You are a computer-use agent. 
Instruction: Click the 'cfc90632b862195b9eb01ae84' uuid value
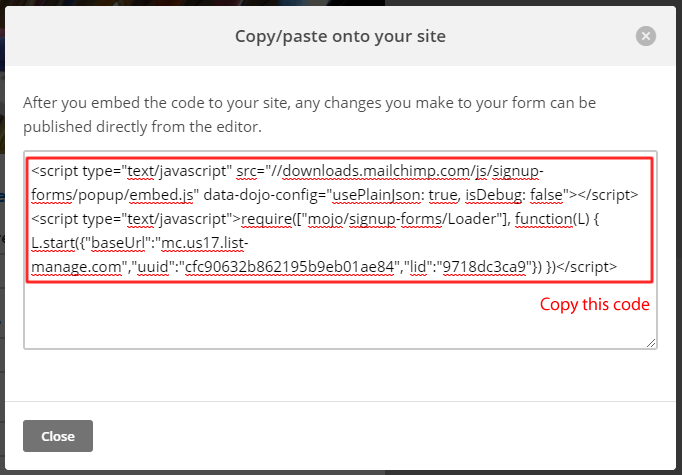[x=289, y=267]
